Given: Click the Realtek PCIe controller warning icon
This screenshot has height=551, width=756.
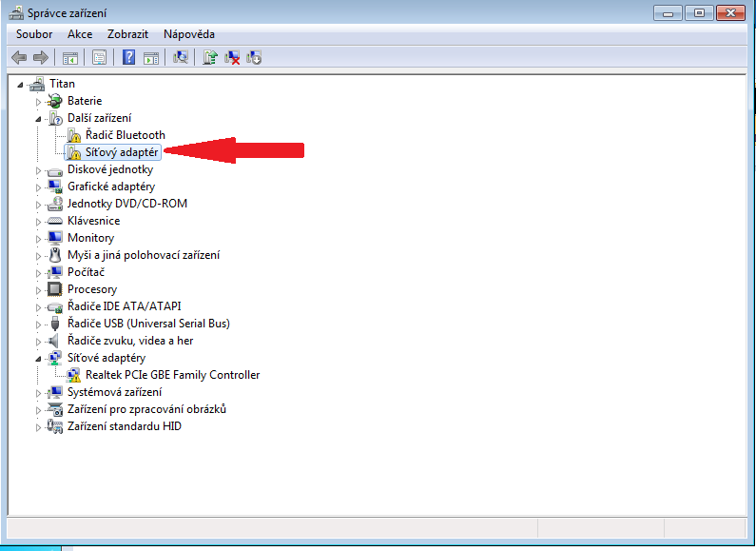Looking at the screenshot, I should [x=74, y=375].
